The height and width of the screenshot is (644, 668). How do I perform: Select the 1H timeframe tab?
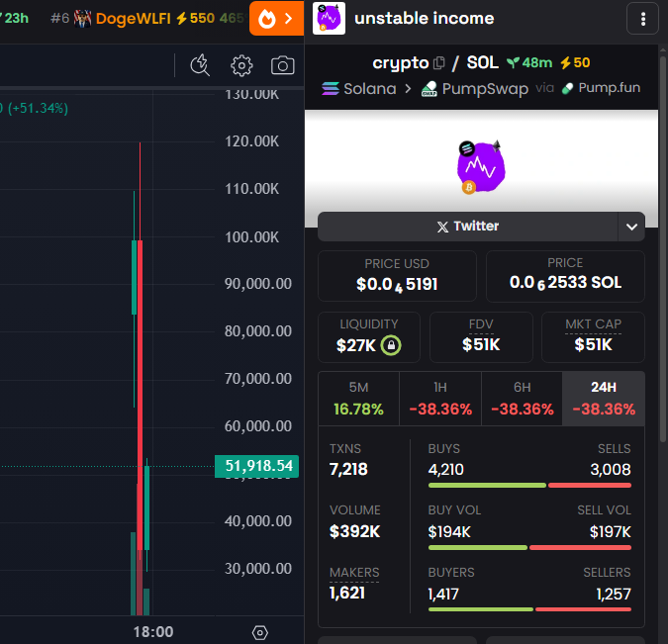point(440,399)
